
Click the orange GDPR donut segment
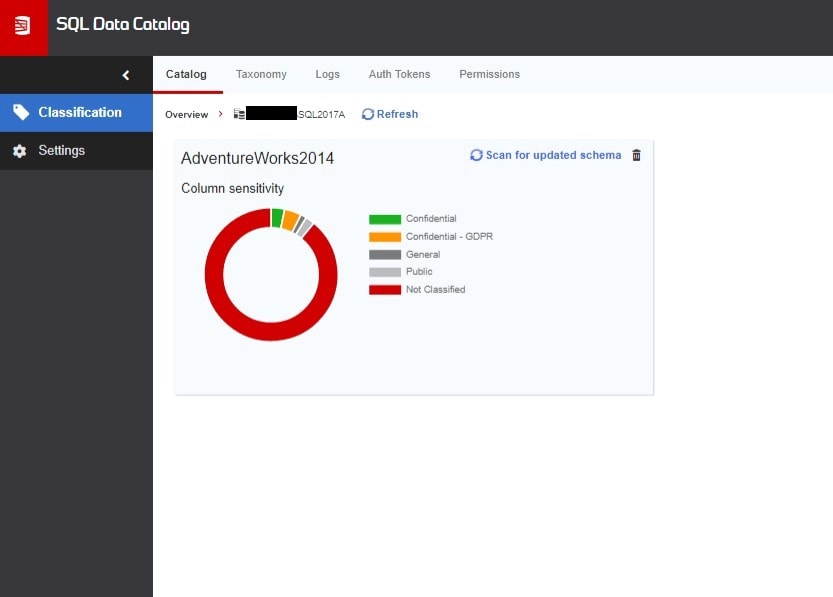click(290, 220)
